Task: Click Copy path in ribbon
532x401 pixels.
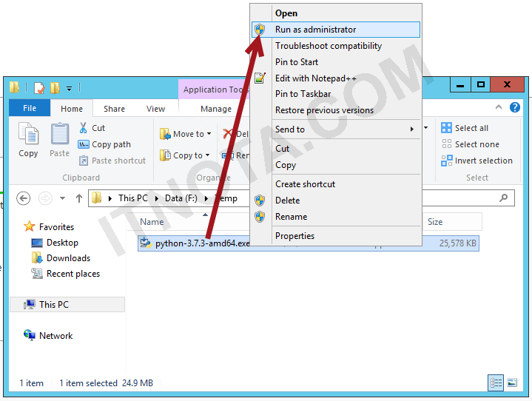Action: coord(104,144)
